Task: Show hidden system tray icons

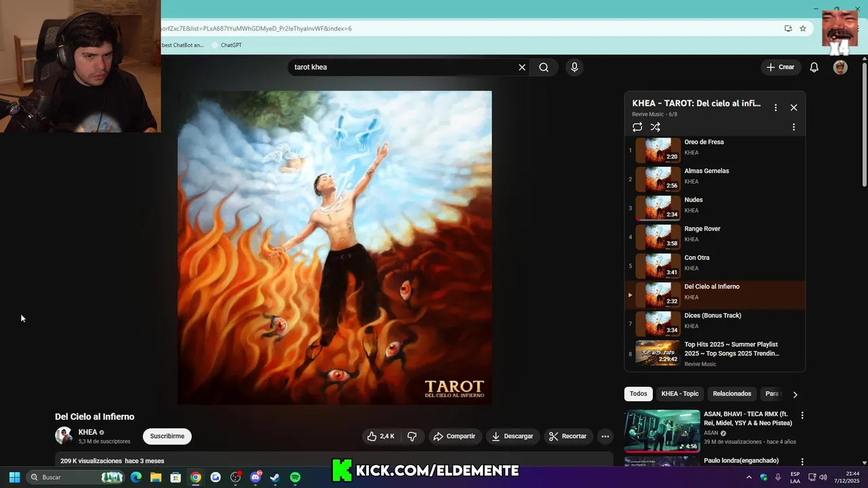Action: coord(749,477)
